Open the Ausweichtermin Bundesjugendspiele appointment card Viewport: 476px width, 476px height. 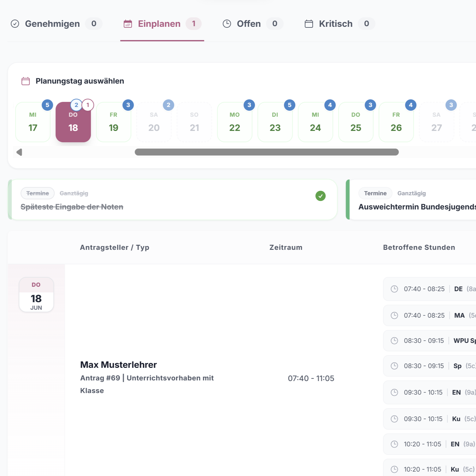point(411,200)
